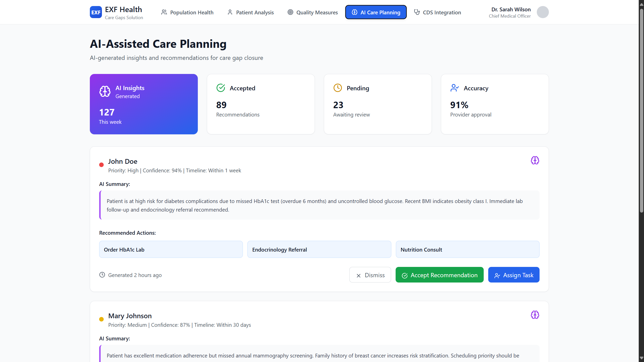The image size is (644, 362).
Task: Click the Pending clock icon
Action: pyautogui.click(x=338, y=88)
